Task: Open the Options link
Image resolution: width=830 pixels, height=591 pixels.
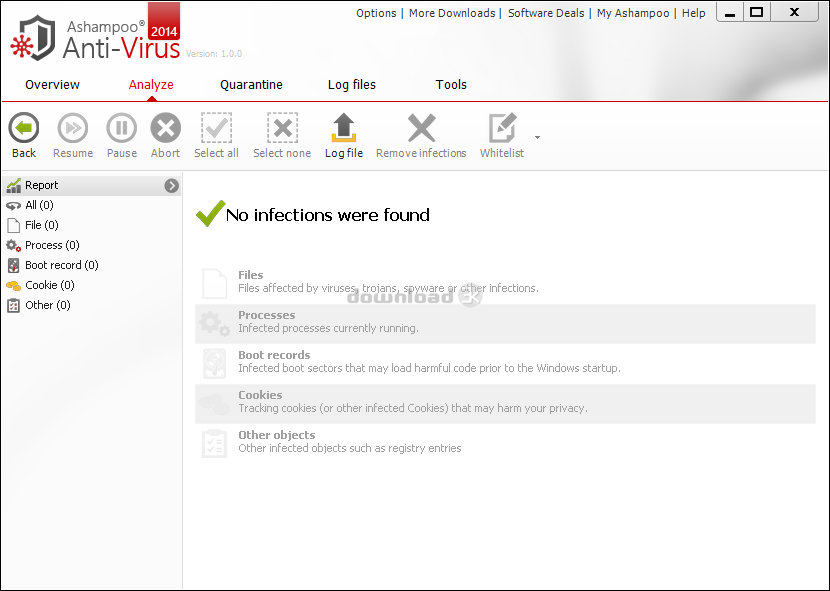Action: coord(376,13)
